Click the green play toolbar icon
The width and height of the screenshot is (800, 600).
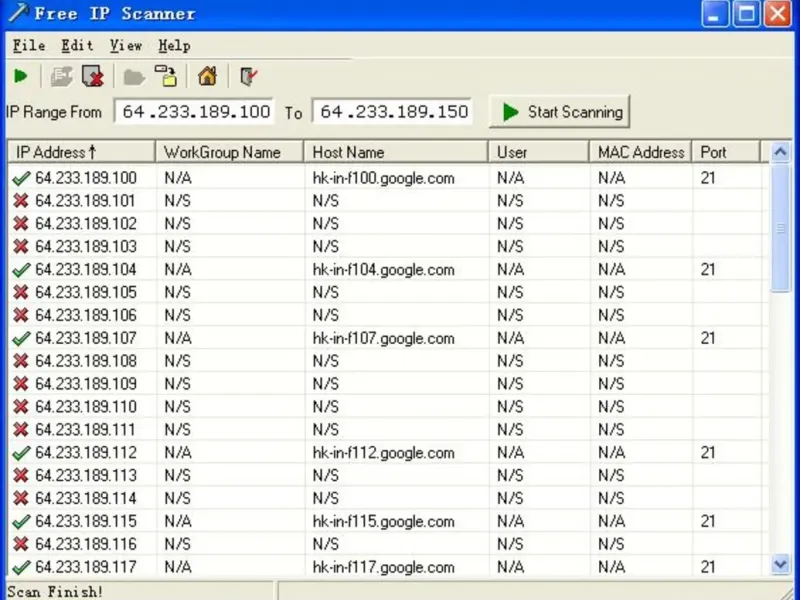click(20, 77)
